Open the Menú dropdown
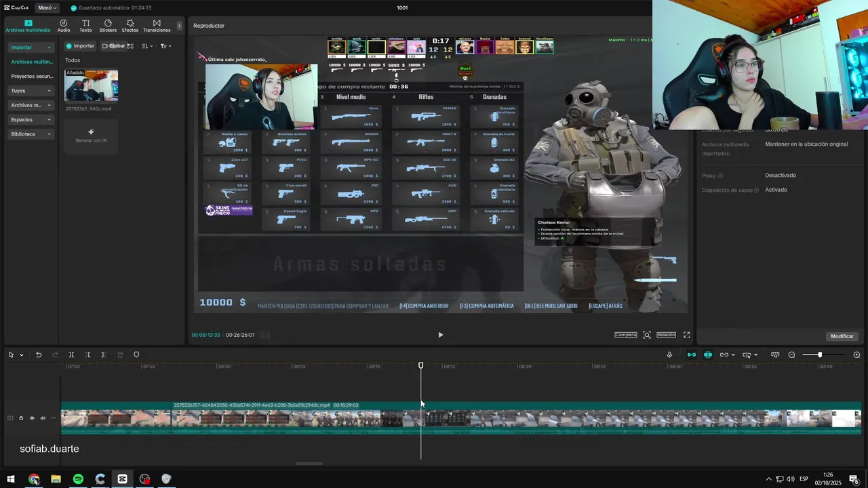 [x=47, y=7]
